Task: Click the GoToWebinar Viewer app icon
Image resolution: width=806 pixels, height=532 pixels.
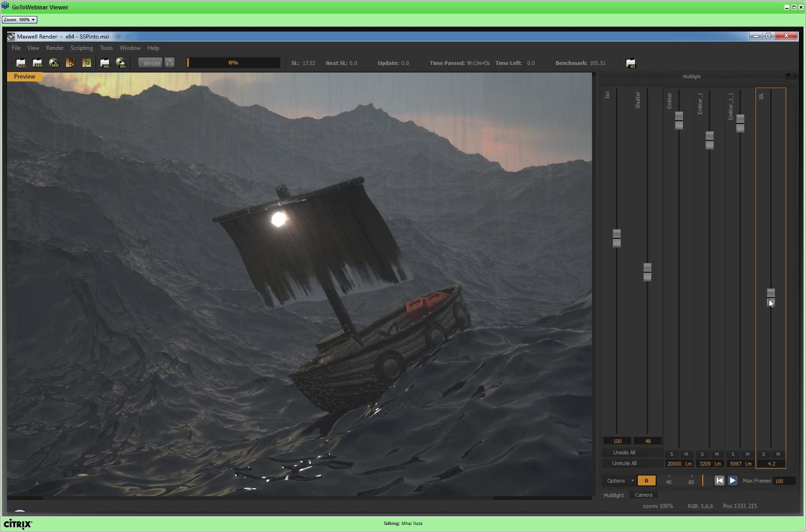Action: [6, 7]
